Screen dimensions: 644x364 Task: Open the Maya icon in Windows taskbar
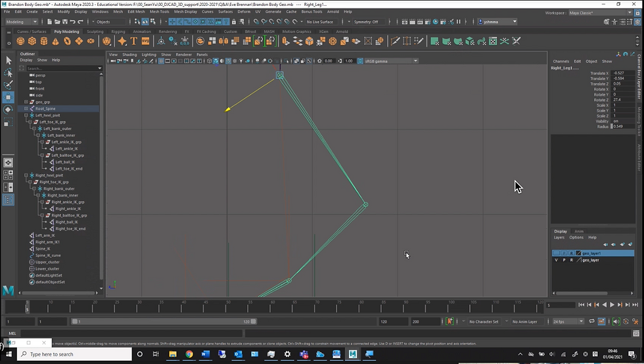(353, 354)
